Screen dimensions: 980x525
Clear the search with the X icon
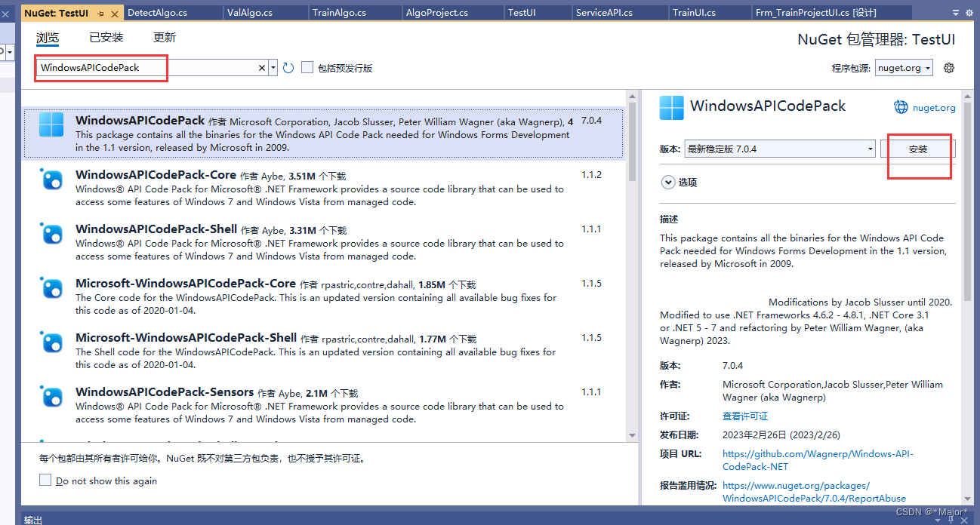point(260,67)
